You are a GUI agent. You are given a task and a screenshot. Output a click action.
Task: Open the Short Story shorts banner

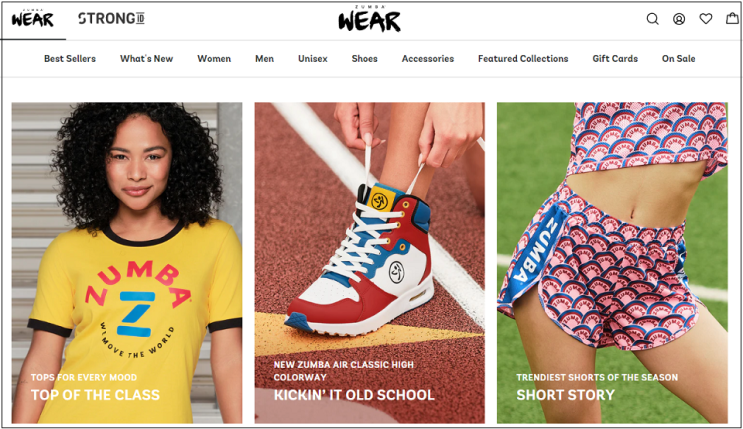612,263
